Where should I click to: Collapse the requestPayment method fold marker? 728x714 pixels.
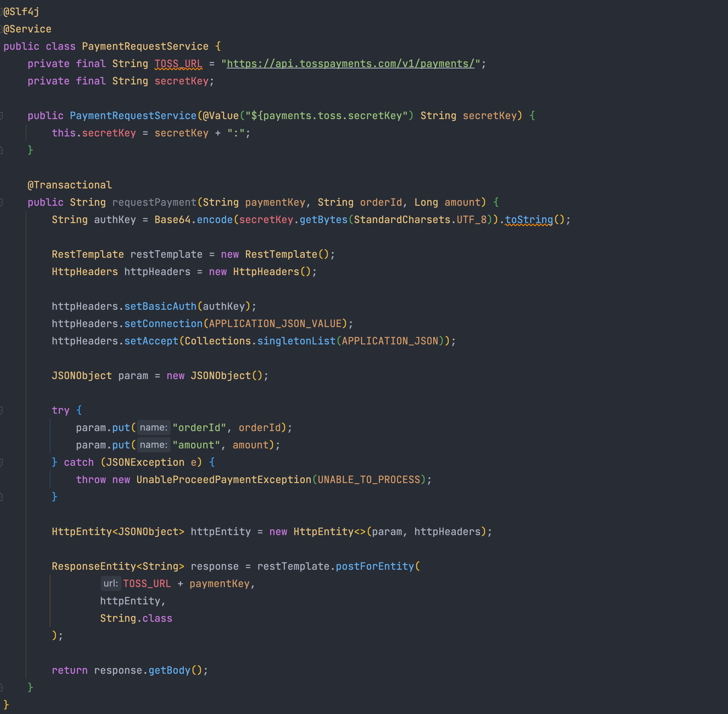pos(1,202)
